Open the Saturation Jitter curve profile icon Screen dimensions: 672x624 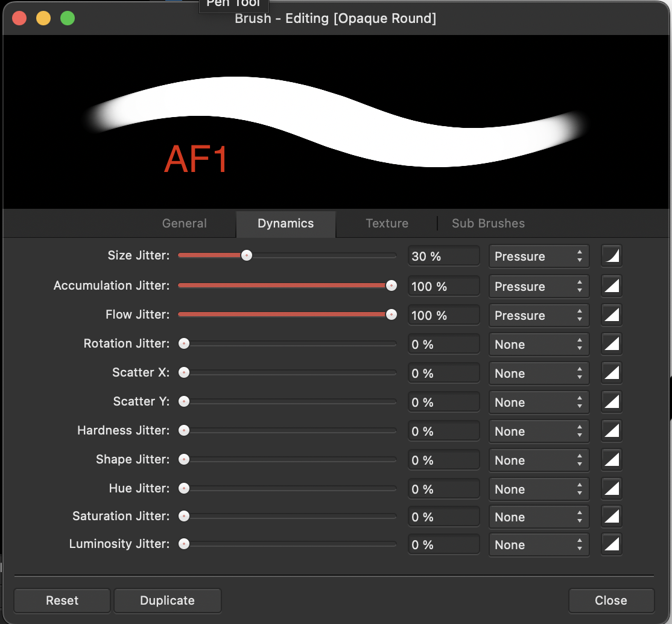click(x=612, y=517)
